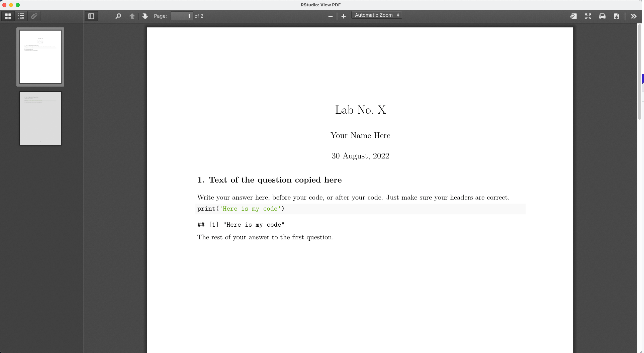Download the PDF file

click(x=617, y=16)
